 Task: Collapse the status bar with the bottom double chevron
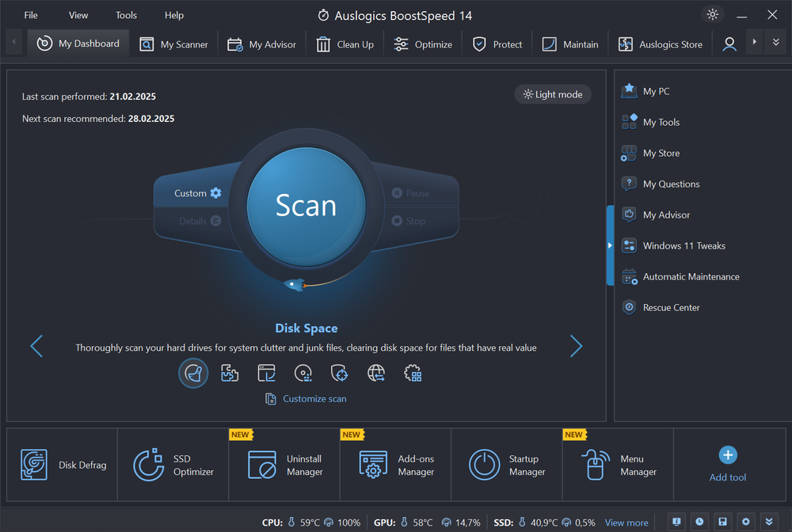click(x=769, y=522)
